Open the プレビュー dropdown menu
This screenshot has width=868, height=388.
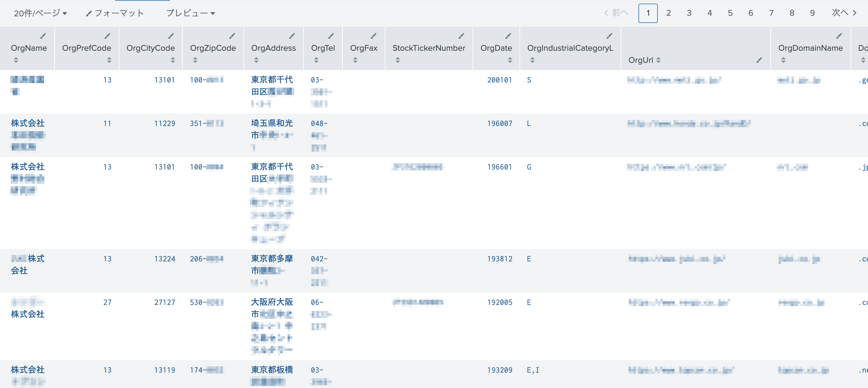(x=190, y=13)
